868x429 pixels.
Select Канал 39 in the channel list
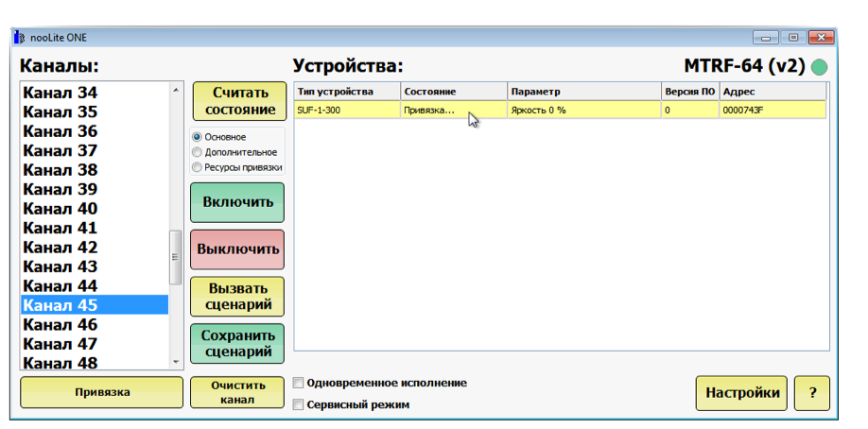click(x=95, y=189)
